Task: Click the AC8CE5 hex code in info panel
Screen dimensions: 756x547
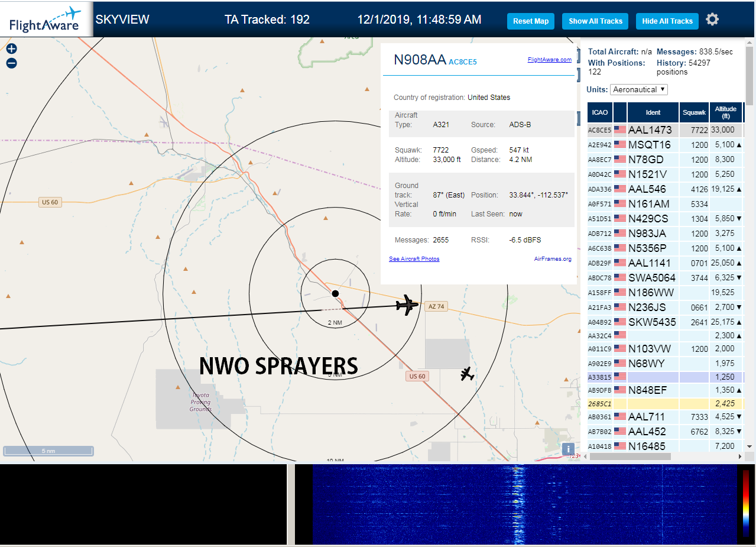Action: 463,62
